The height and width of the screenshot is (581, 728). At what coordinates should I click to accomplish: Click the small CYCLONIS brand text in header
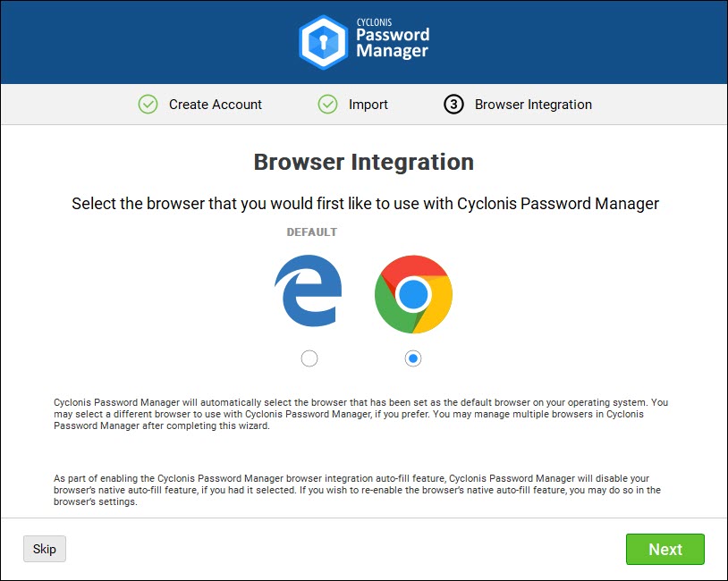[374, 22]
